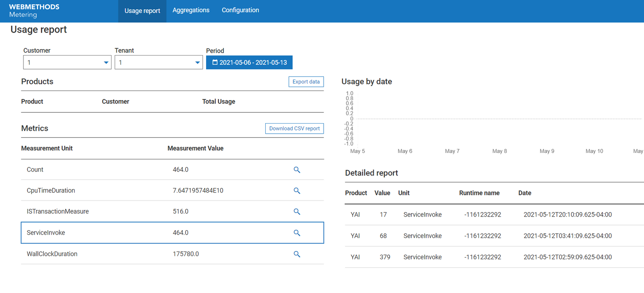Open the Tenant dropdown arrow
This screenshot has height=293, width=644.
click(x=197, y=62)
